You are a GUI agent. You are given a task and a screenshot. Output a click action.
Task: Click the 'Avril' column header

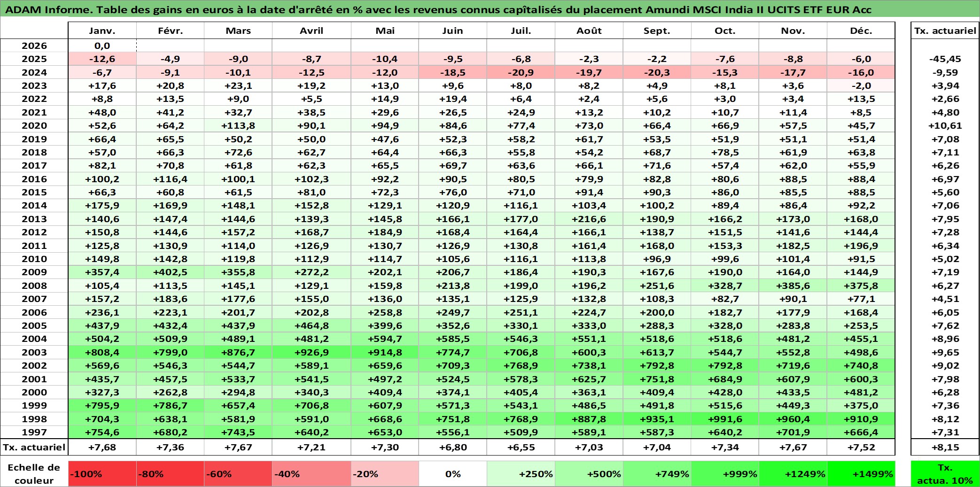[311, 31]
